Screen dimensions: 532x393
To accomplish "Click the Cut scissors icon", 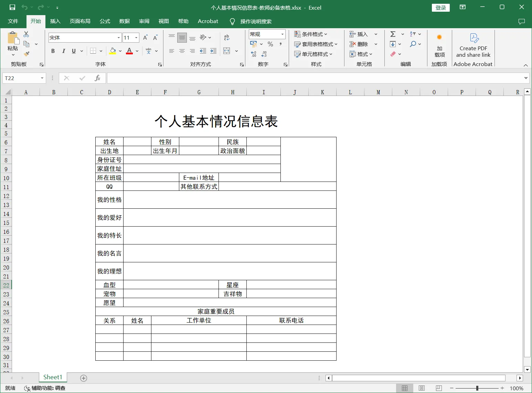I will pyautogui.click(x=26, y=34).
